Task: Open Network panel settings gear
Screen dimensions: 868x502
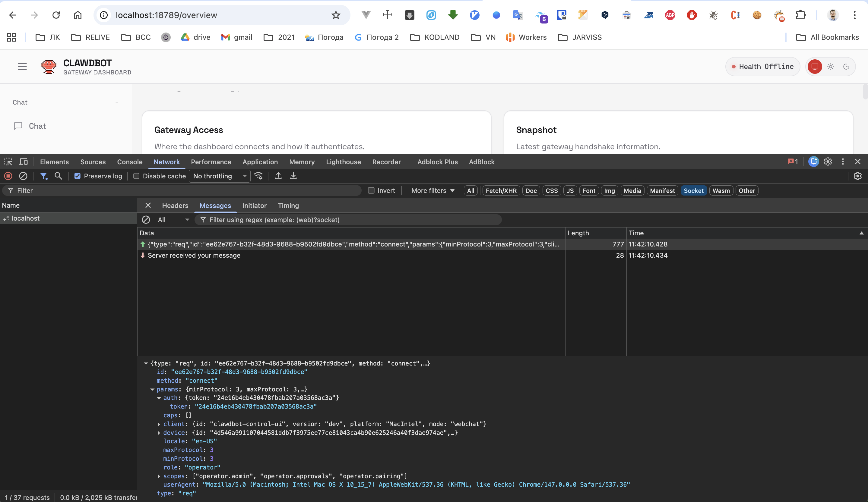Action: (857, 176)
